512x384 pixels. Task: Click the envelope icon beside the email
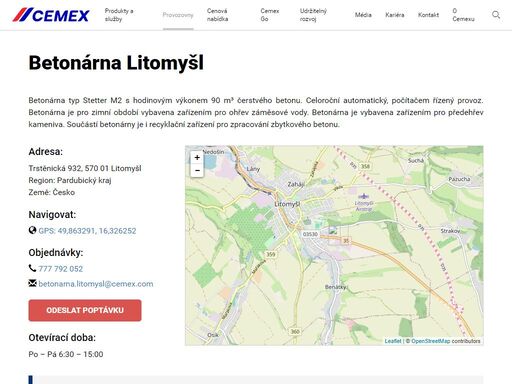(x=32, y=283)
